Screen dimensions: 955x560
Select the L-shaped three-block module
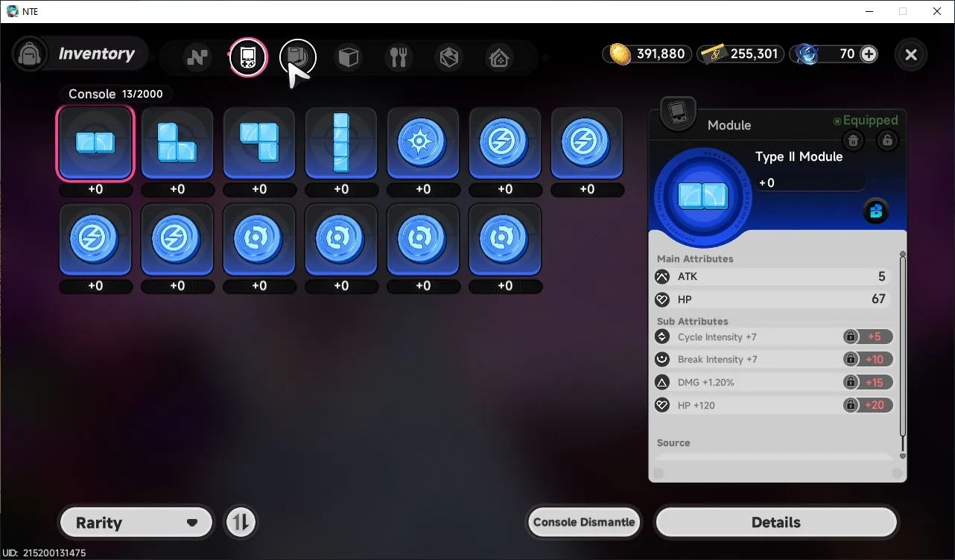tap(177, 143)
